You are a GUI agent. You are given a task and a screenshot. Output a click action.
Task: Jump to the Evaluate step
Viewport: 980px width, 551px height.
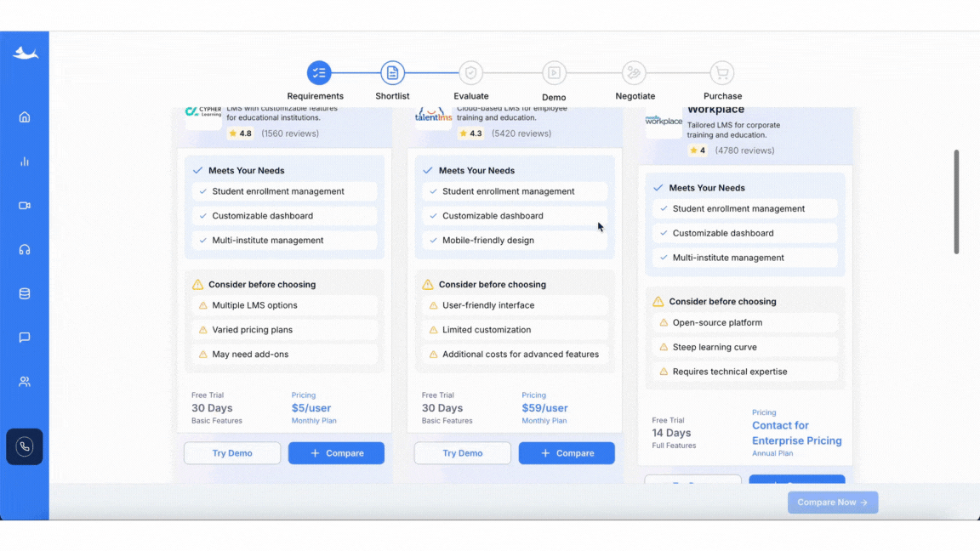coord(470,73)
